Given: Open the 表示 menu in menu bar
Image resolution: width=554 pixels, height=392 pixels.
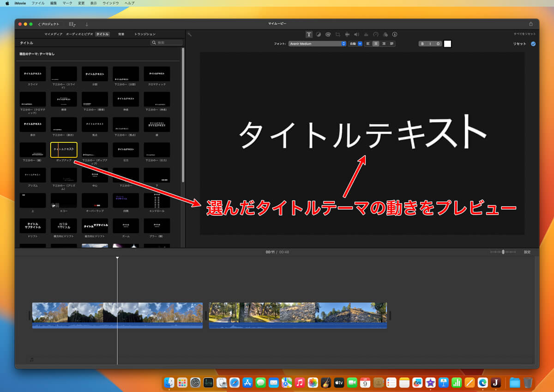Looking at the screenshot, I should (x=94, y=3).
